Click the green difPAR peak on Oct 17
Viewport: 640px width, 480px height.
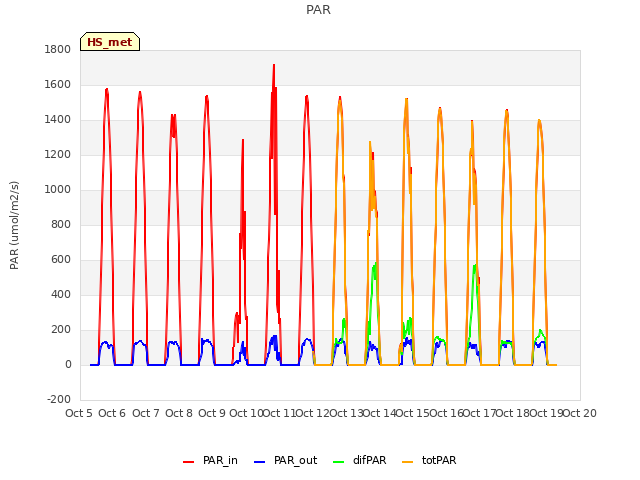[475, 266]
